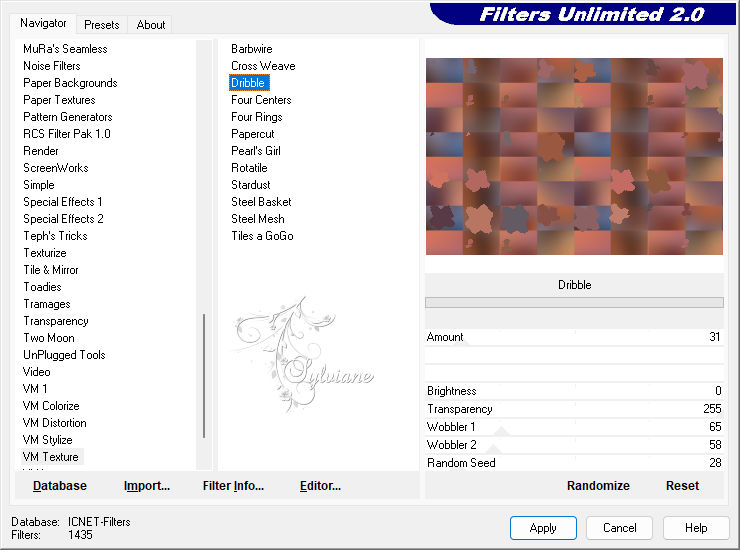
Task: Open Help for Filters Unlimited
Action: coord(696,528)
